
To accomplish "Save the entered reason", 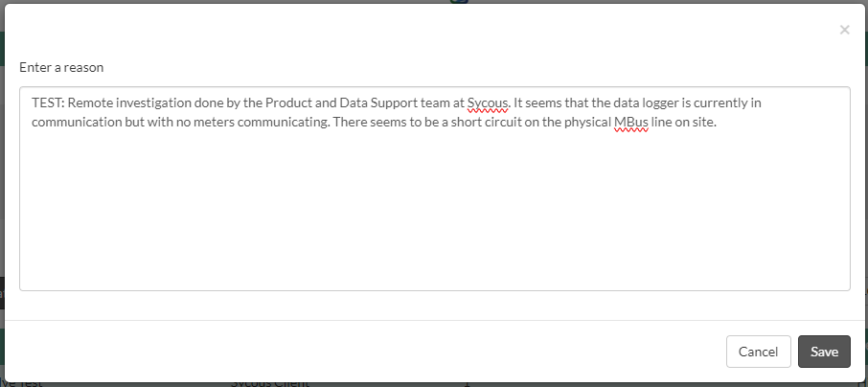I will coord(824,352).
